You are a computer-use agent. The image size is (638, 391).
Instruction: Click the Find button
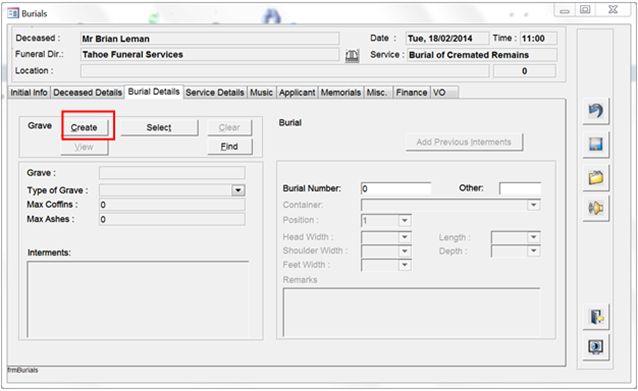pos(229,146)
